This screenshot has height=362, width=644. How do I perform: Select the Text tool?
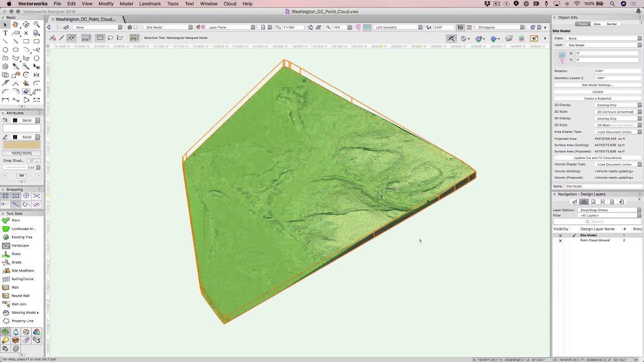5,33
